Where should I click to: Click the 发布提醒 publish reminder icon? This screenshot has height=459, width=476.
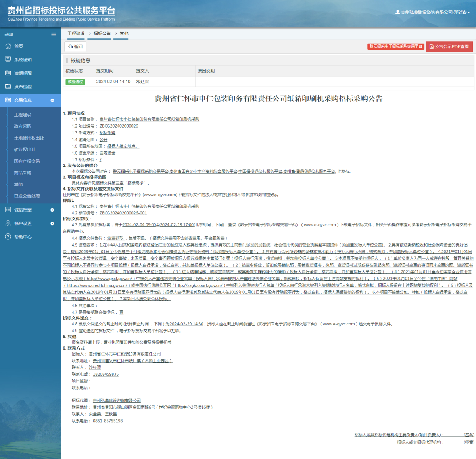pos(8,86)
